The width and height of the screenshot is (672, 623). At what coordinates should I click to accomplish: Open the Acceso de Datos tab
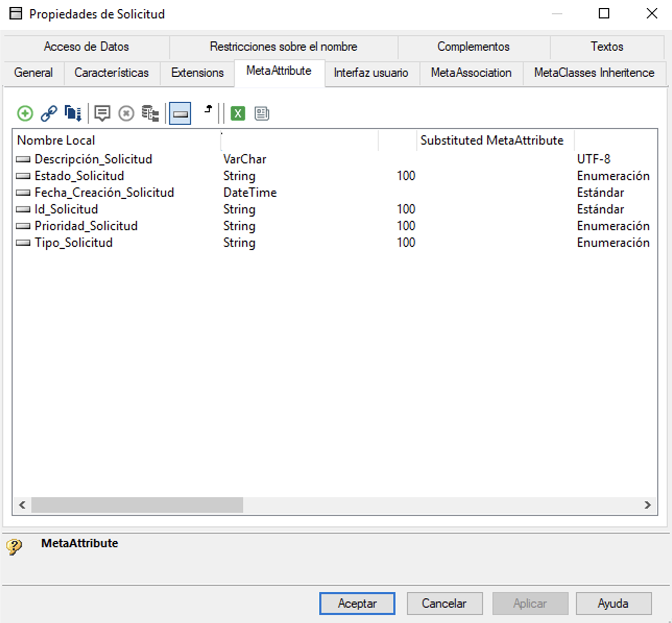(86, 46)
